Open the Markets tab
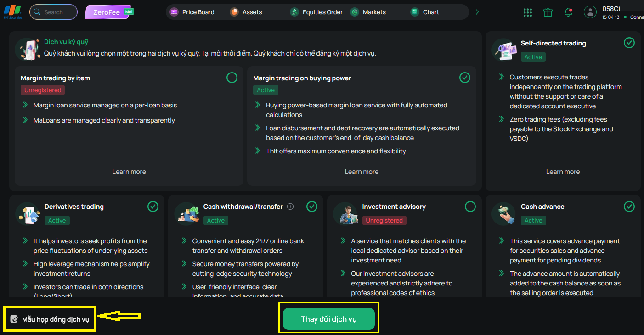 368,12
